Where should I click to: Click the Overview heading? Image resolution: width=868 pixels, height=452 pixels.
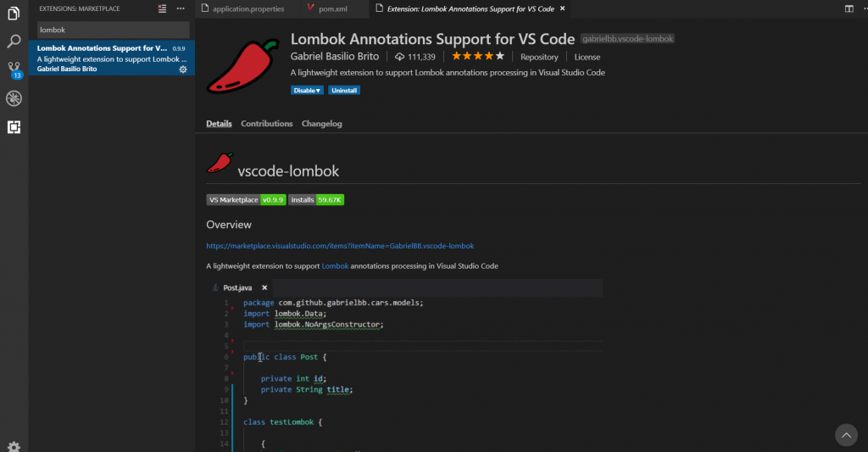click(x=229, y=225)
